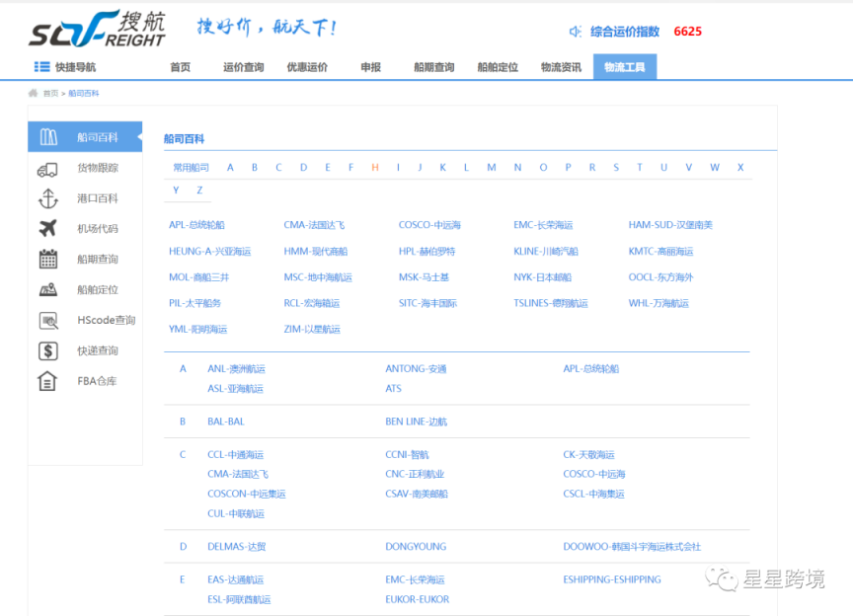
Task: Open the HPL-赫伯罗特 link
Action: pyautogui.click(x=427, y=251)
